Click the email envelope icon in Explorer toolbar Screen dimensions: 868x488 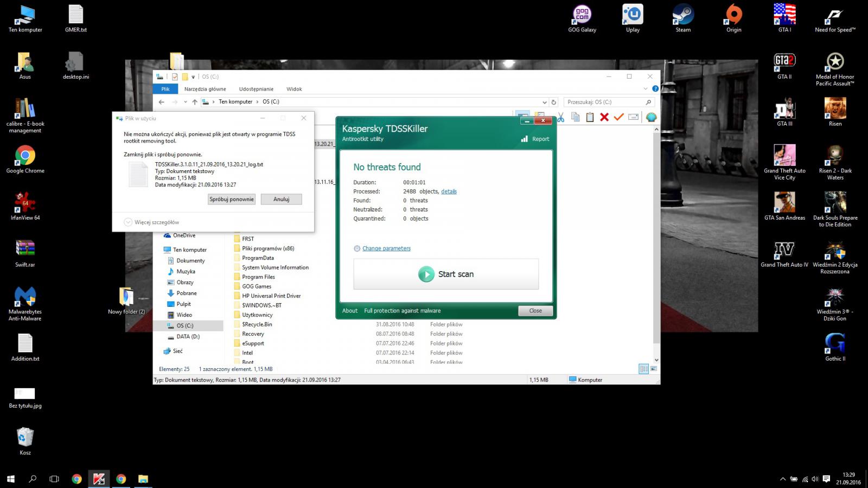coord(633,117)
